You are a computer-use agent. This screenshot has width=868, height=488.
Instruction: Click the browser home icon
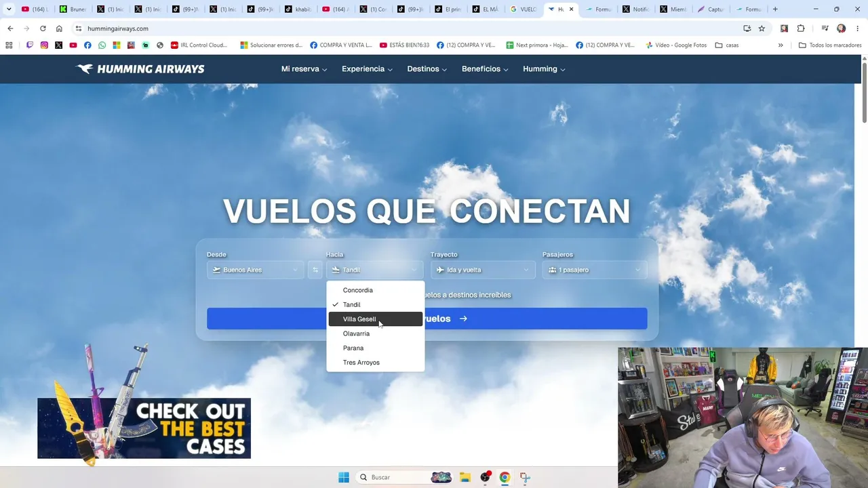[59, 28]
